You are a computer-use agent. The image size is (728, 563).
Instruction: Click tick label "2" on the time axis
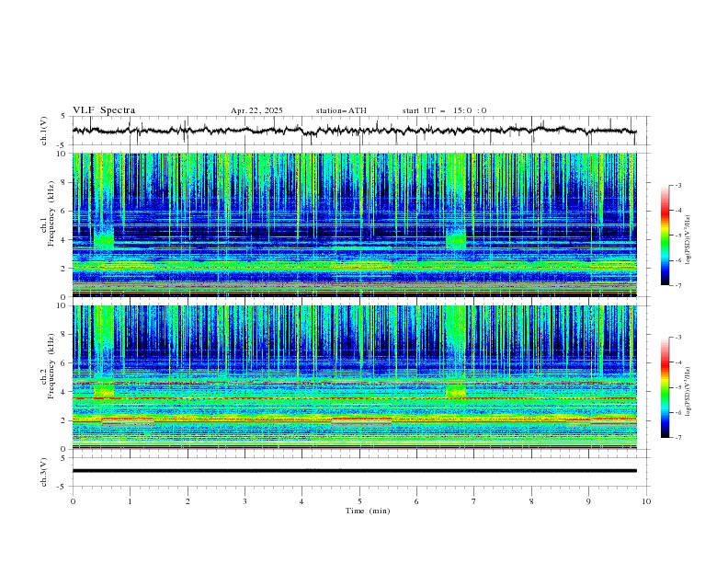pyautogui.click(x=188, y=501)
